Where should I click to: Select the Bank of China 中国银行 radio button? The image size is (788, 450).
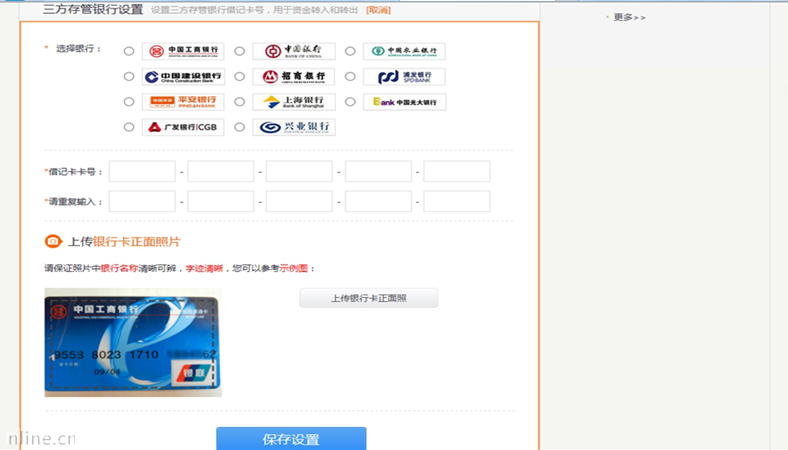pyautogui.click(x=240, y=51)
